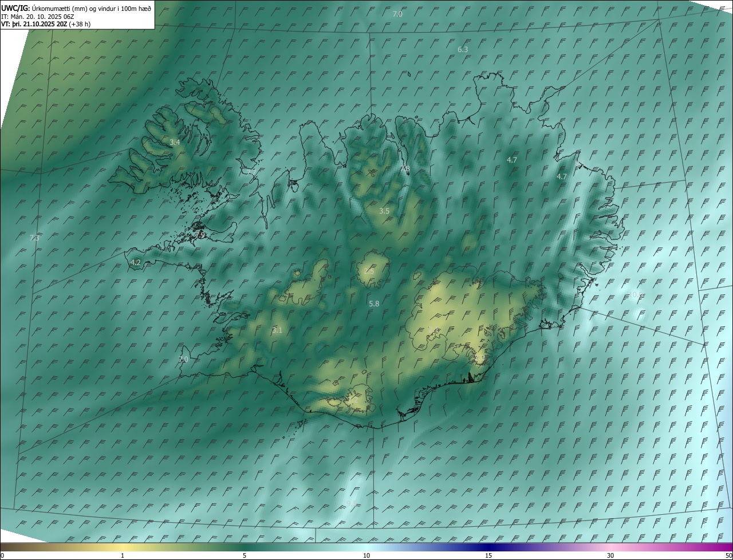Click the 7.3 value off the west coast

click(34, 238)
